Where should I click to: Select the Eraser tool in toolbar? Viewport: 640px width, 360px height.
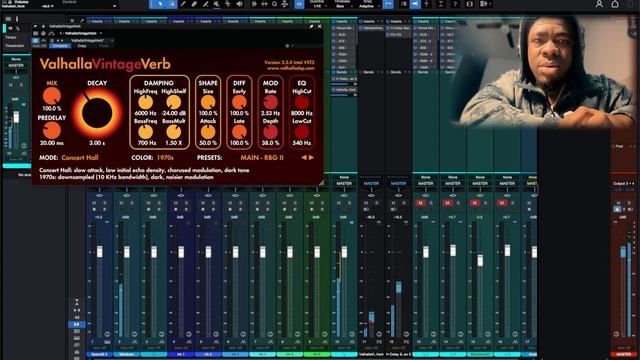194,4
